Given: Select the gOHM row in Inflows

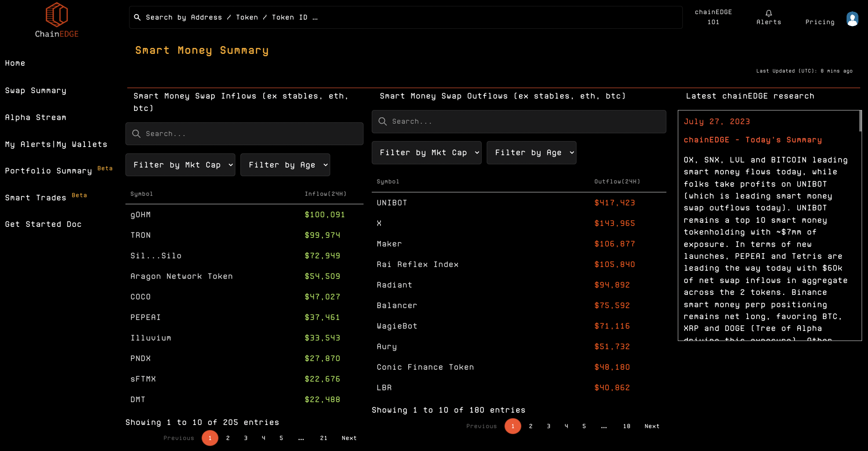Looking at the screenshot, I should (244, 215).
